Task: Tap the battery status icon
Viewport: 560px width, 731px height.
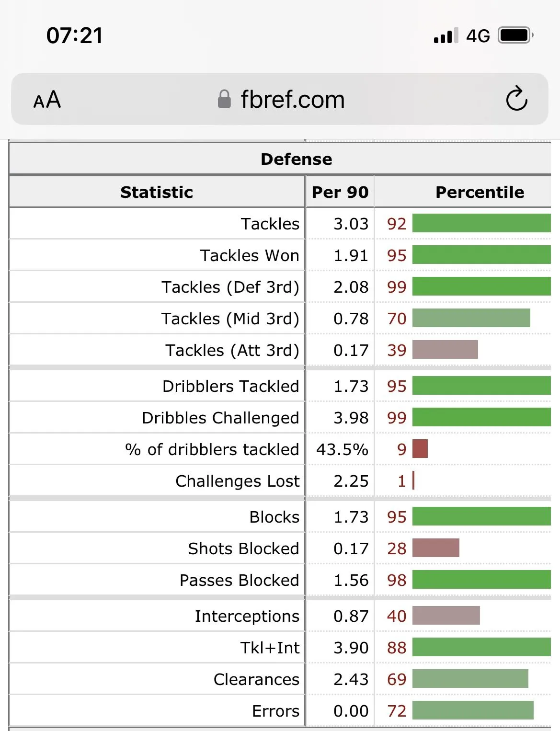Action: (515, 35)
